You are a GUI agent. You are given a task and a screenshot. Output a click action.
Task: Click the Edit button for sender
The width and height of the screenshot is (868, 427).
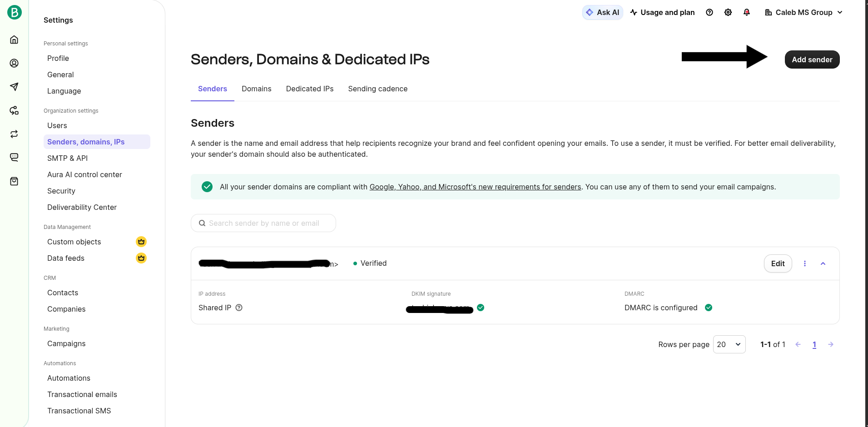point(778,263)
